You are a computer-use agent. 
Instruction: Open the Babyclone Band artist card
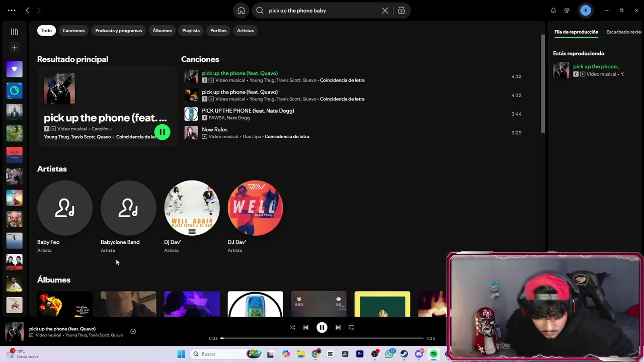[x=128, y=217]
